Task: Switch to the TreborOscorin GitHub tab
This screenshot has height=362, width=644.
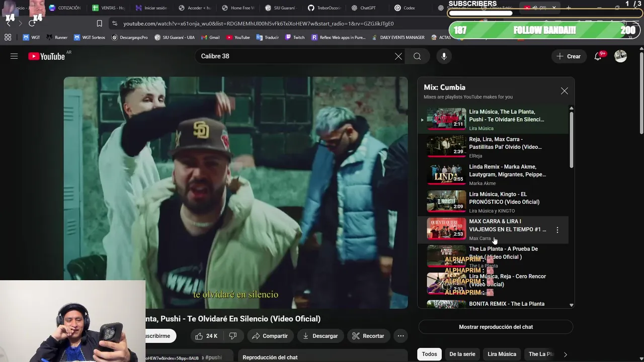Action: pyautogui.click(x=325, y=8)
